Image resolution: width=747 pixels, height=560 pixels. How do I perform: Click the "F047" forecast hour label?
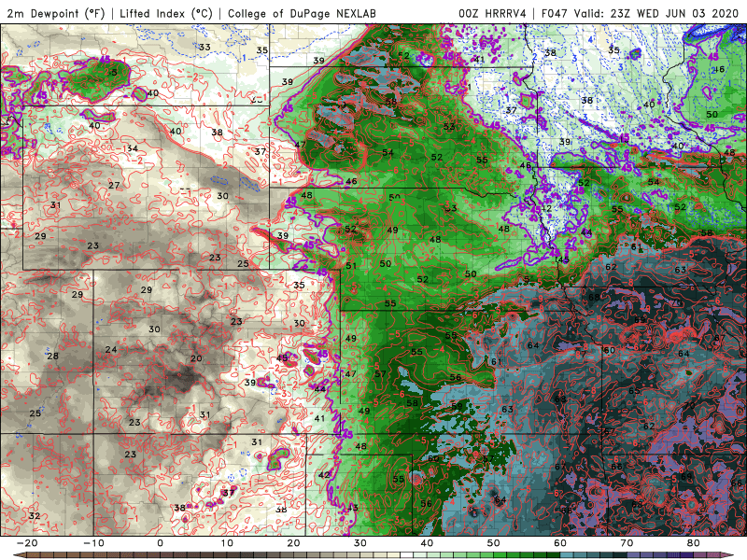tap(554, 13)
